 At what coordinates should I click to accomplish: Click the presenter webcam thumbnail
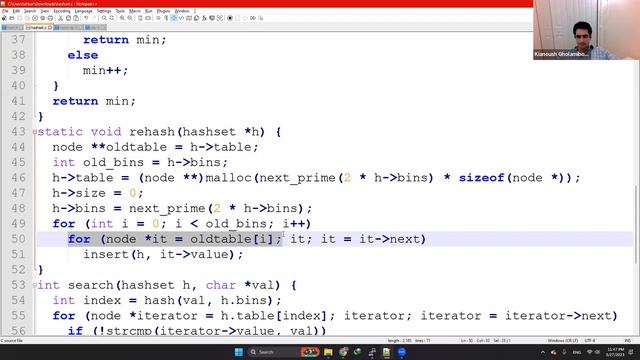587,30
